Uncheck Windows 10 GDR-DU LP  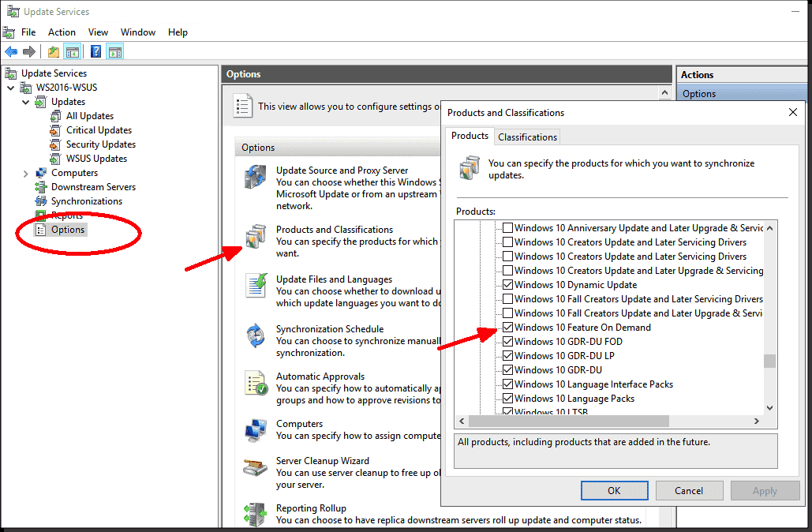(508, 356)
